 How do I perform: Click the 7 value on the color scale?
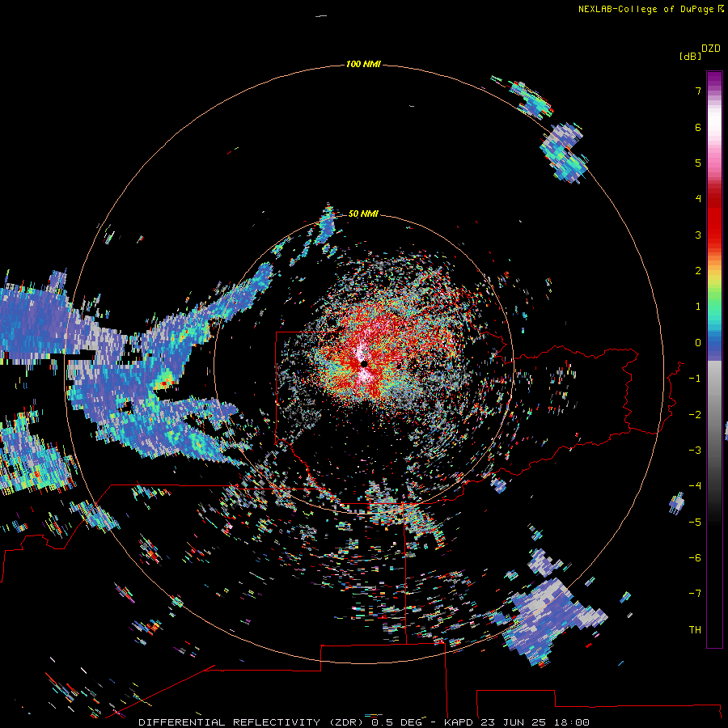698,91
